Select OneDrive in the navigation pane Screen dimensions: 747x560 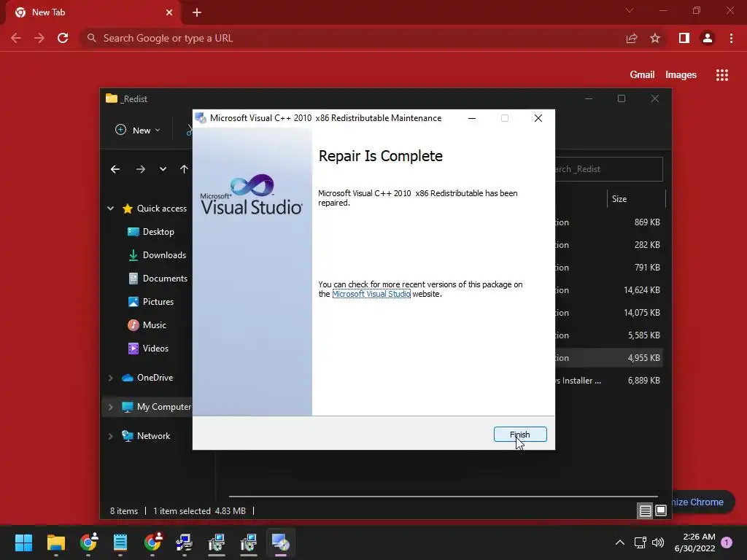(x=147, y=378)
